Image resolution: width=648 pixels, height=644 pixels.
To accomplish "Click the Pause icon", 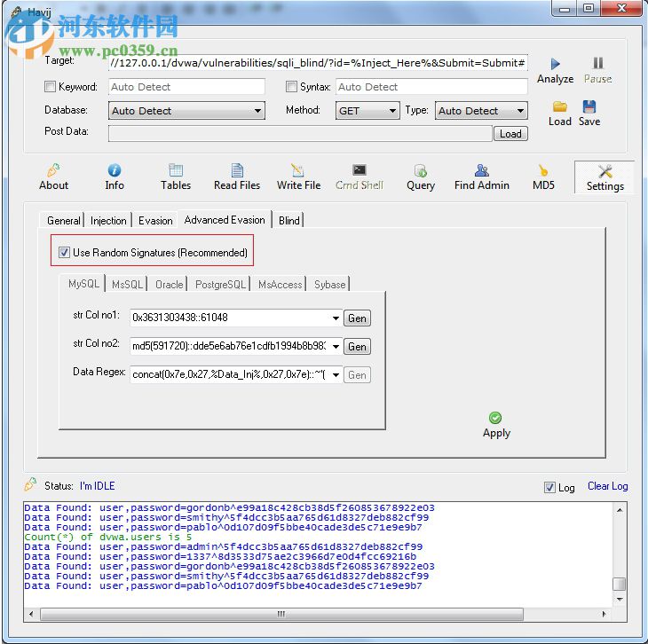I will (x=598, y=63).
